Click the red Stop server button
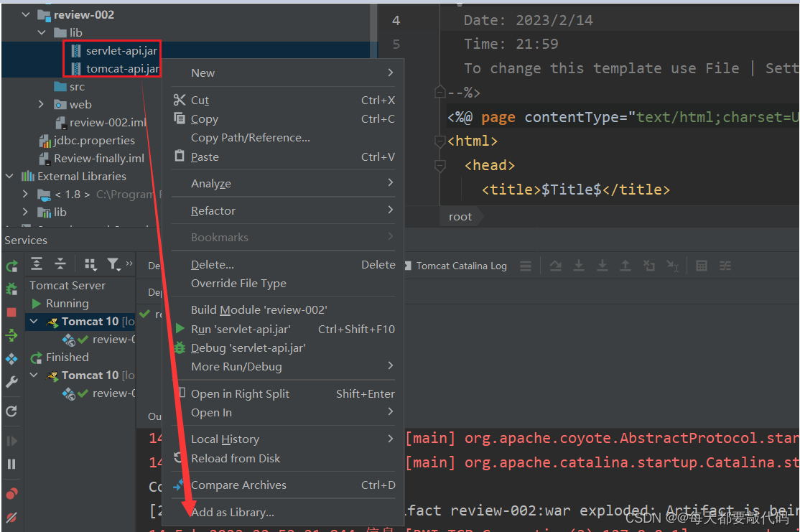Screen dimensions: 800x532 click(x=11, y=312)
